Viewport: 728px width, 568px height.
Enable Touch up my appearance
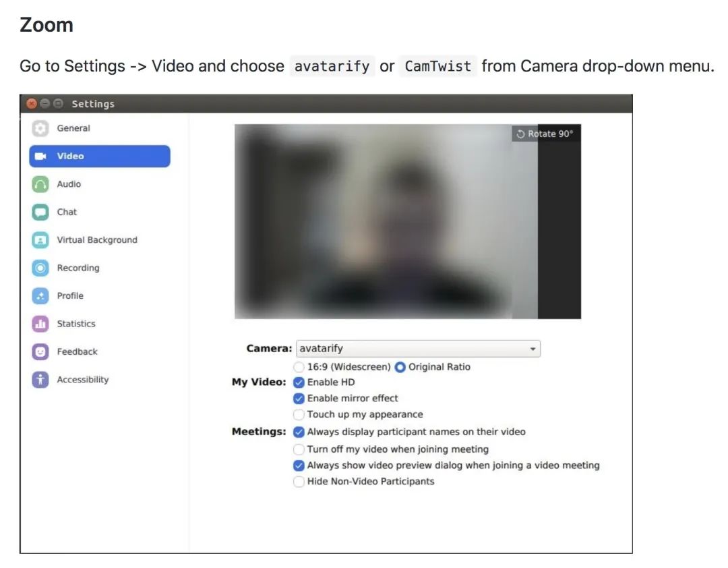299,414
